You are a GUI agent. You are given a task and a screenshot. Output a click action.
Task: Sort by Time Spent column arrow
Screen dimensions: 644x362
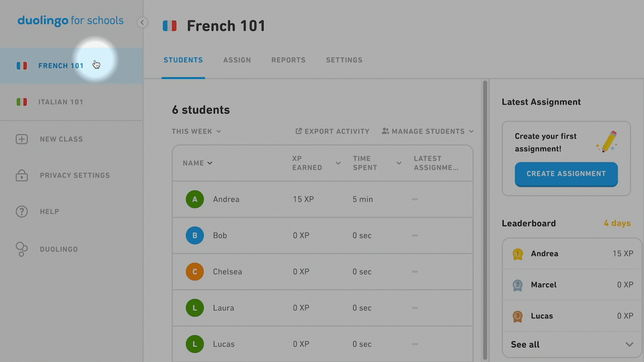coord(399,163)
